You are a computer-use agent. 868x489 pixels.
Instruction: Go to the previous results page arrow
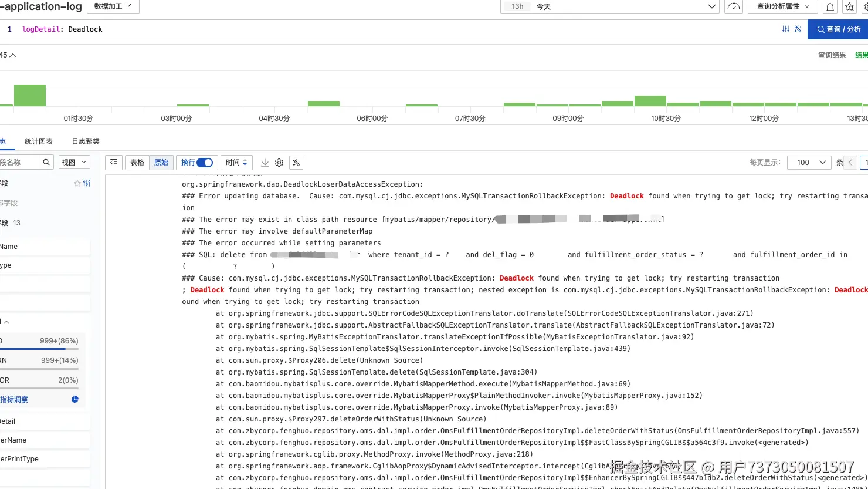(x=850, y=163)
